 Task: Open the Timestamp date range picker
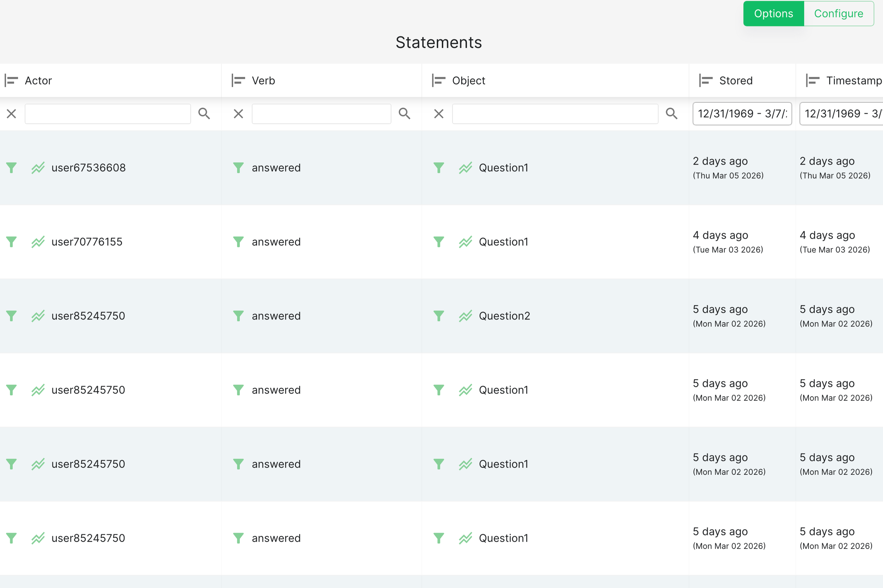pyautogui.click(x=841, y=114)
